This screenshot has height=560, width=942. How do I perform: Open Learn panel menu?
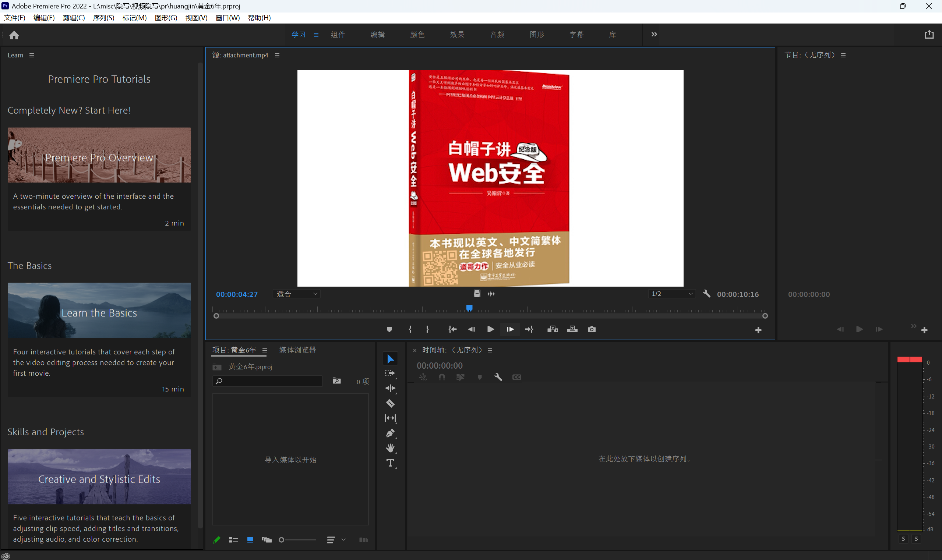click(x=32, y=55)
